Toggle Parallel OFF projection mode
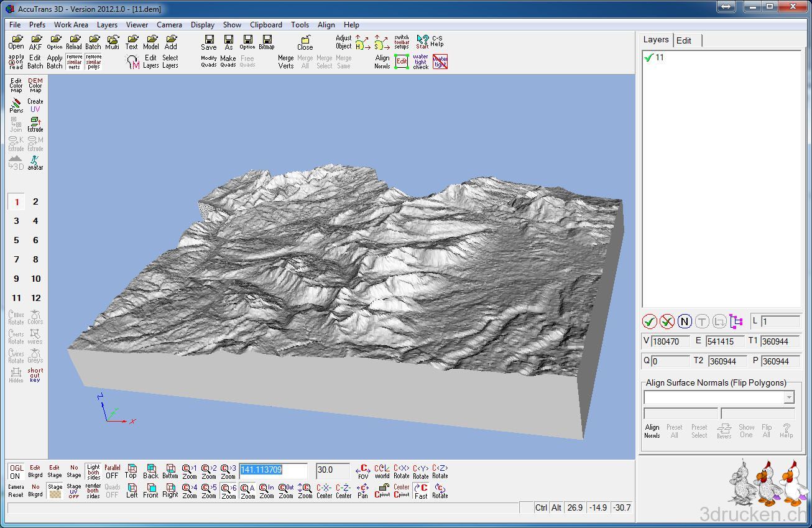This screenshot has width=812, height=528. tap(113, 471)
